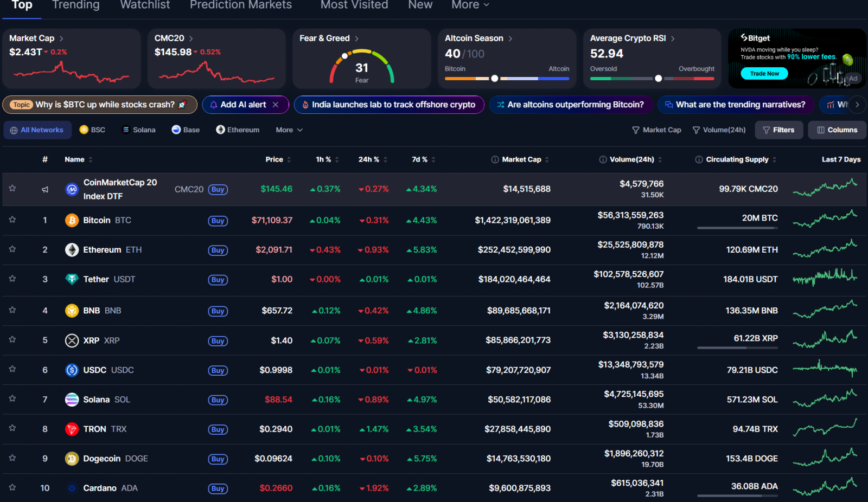Image resolution: width=868 pixels, height=502 pixels.
Task: Open Bitcoin's Last 7 Days sparkline chart
Action: click(825, 219)
